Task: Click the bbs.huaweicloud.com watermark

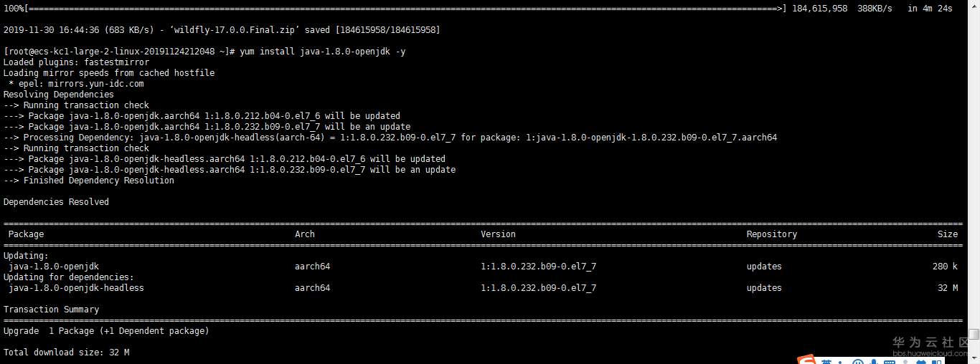Action: coord(930,353)
